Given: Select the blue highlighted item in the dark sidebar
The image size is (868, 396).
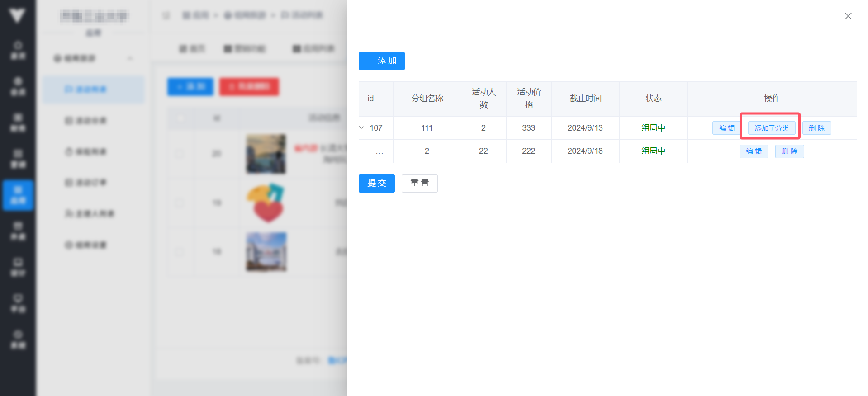Looking at the screenshot, I should click(18, 195).
